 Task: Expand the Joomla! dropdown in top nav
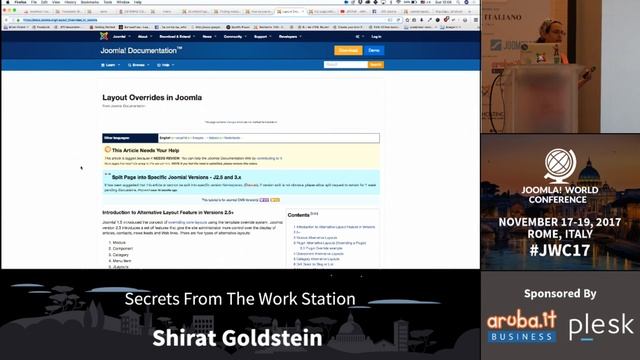[122, 37]
